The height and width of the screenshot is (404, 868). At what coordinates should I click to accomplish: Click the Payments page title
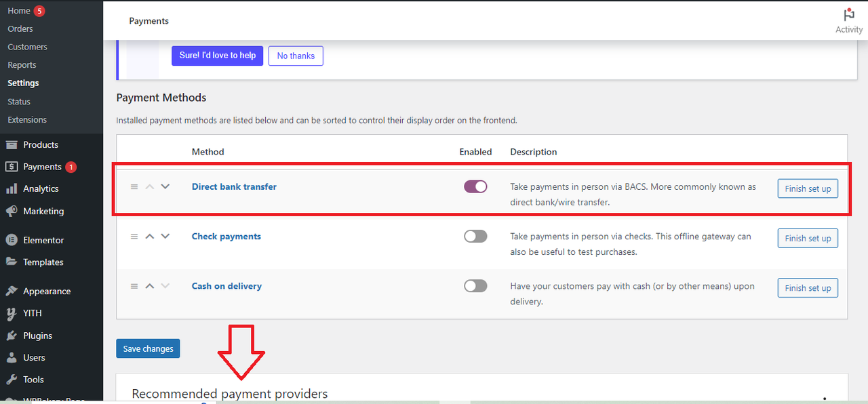click(149, 21)
